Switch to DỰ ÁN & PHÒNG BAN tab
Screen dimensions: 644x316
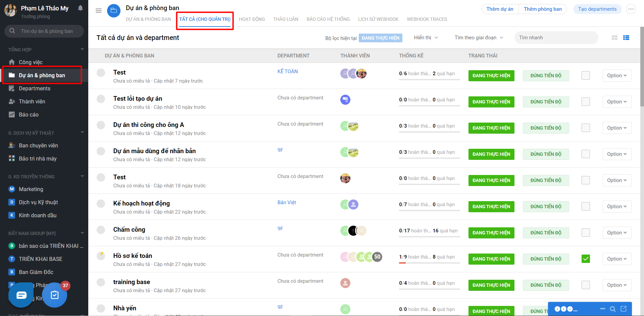pyautogui.click(x=148, y=19)
